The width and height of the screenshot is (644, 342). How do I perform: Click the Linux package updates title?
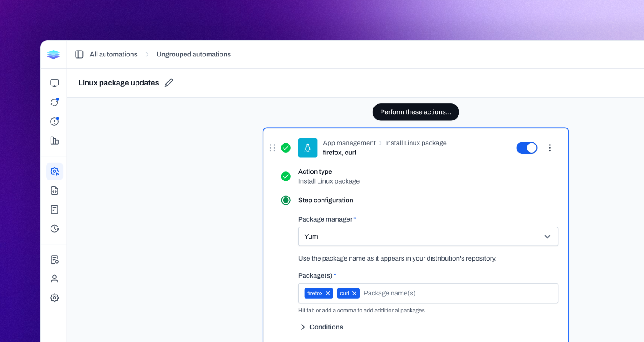(x=119, y=83)
